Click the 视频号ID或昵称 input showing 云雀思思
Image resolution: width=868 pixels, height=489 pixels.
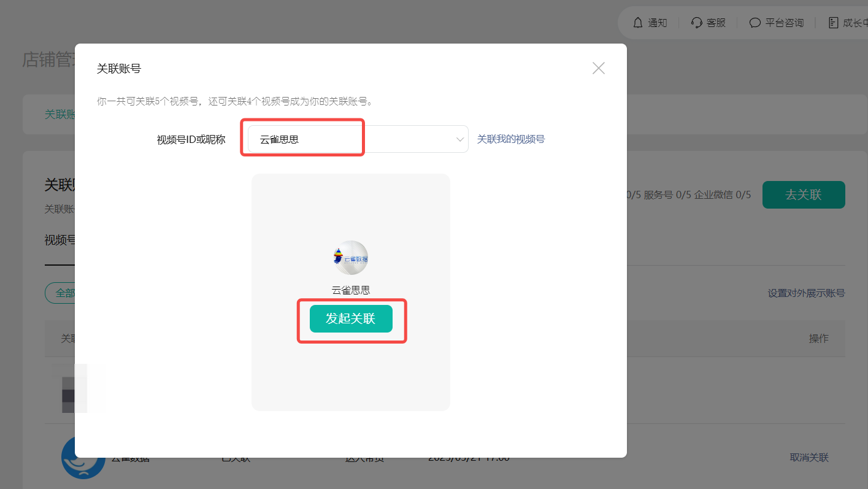pyautogui.click(x=302, y=138)
